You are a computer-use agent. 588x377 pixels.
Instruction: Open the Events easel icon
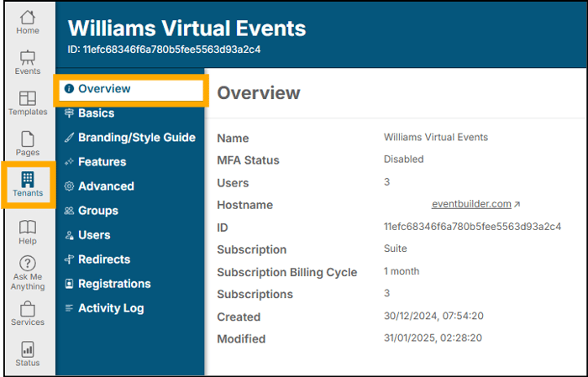[28, 57]
